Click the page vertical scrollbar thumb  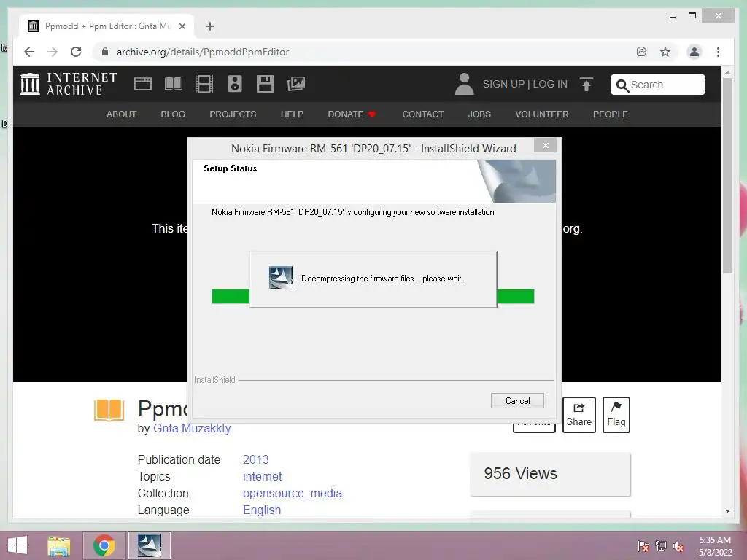(x=727, y=175)
